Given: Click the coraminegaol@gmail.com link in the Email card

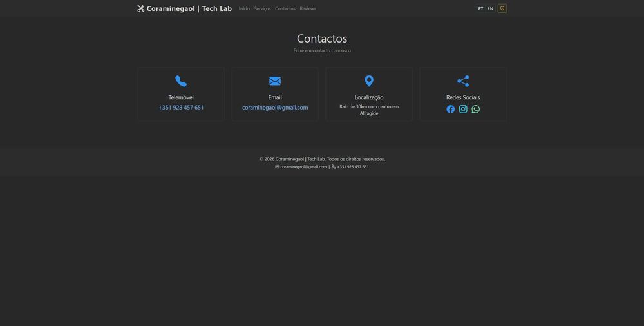Looking at the screenshot, I should click(275, 108).
